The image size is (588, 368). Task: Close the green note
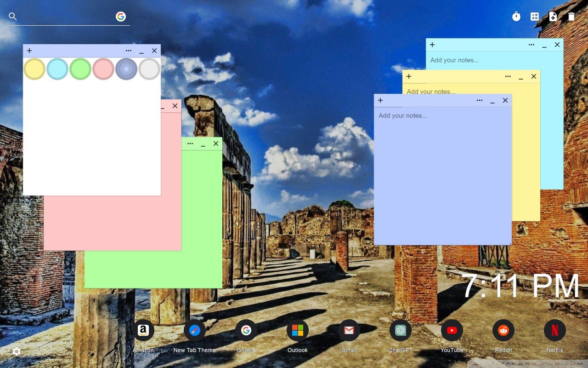coord(216,144)
